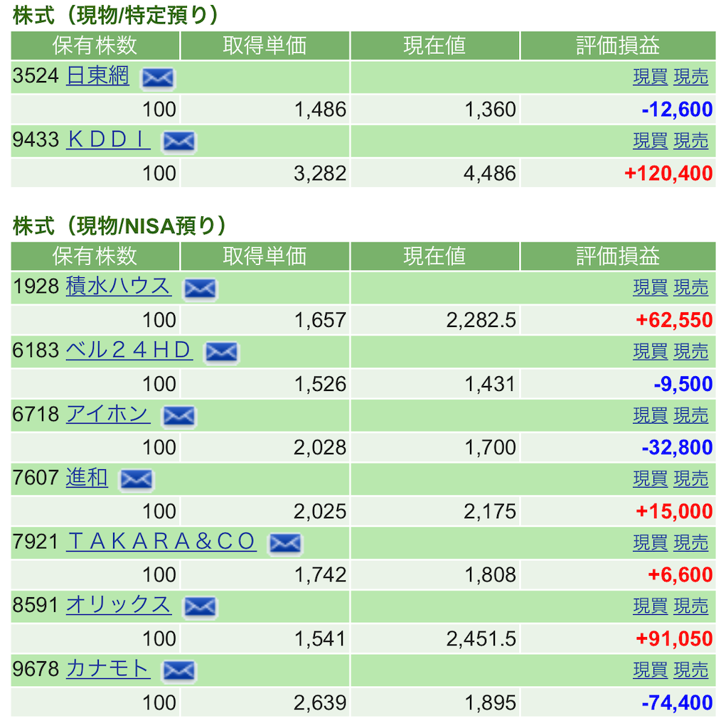Screen dimensions: 726x728
Task: Click 現買 for 日東網
Action: [650, 77]
